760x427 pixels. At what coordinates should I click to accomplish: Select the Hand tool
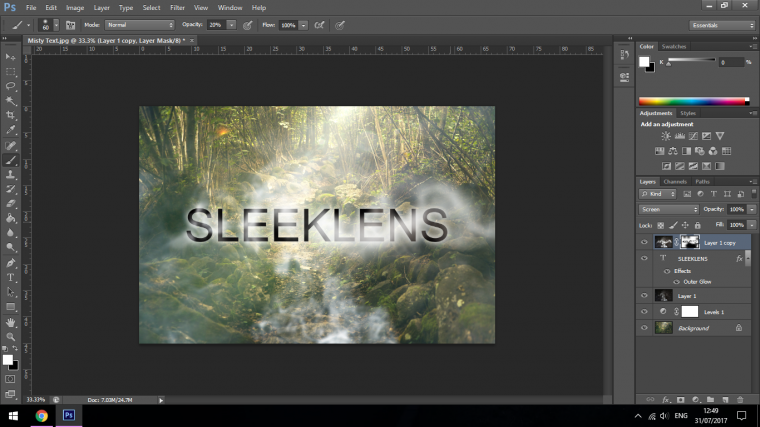tap(10, 322)
